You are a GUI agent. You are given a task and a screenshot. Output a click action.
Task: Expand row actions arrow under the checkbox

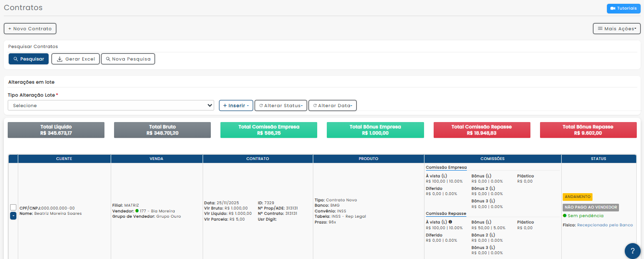[13, 216]
